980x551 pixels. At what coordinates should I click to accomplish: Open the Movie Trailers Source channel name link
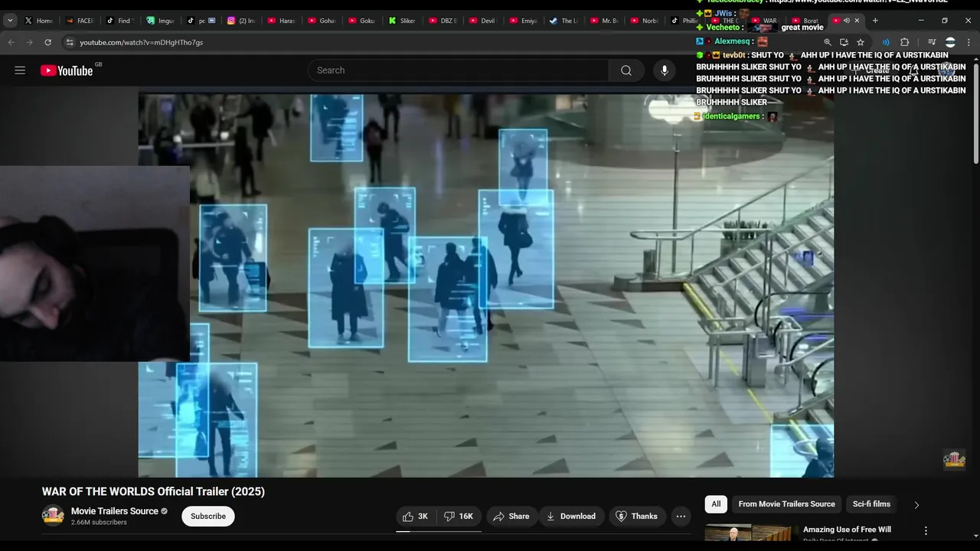click(115, 511)
